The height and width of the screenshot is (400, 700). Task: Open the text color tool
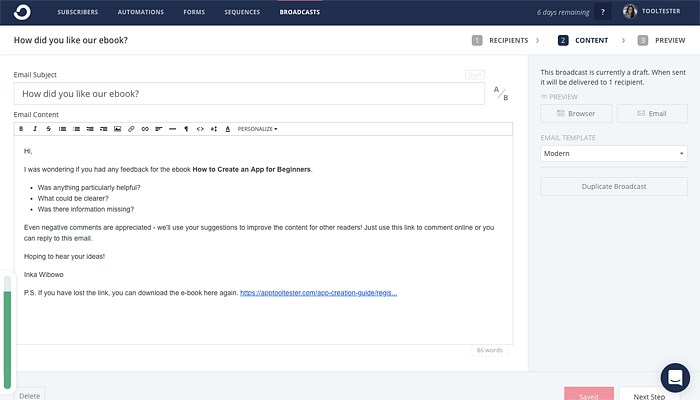(228, 129)
